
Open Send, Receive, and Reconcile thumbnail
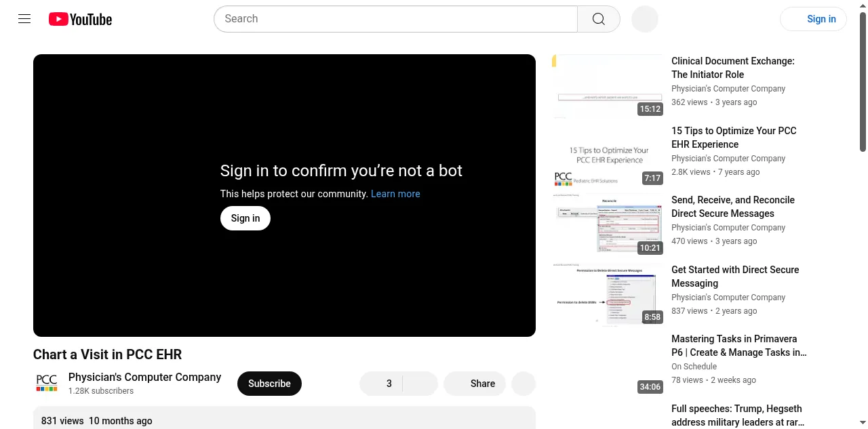(x=608, y=224)
